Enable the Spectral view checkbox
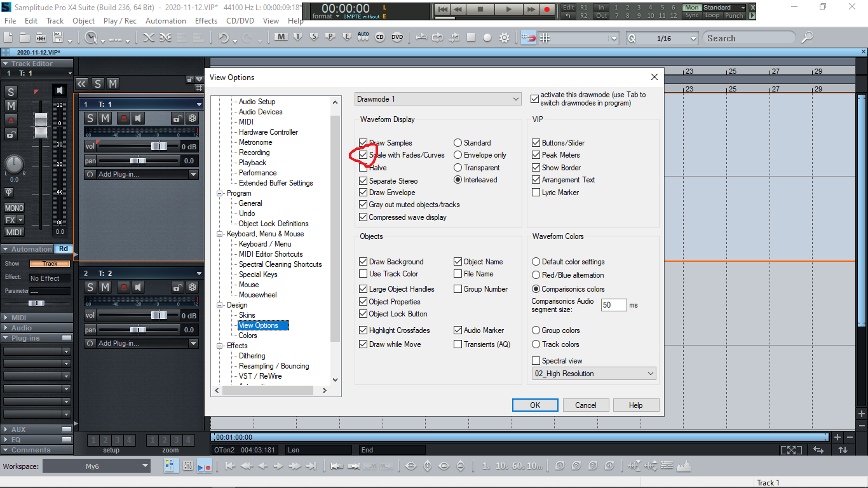Image resolution: width=868 pixels, height=488 pixels. click(536, 361)
